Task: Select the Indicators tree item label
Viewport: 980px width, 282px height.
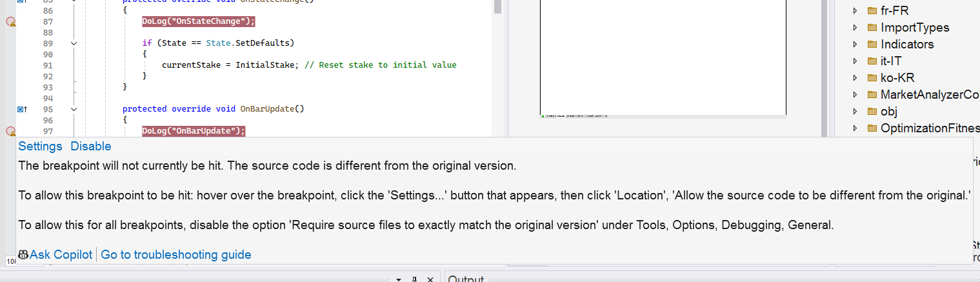Action: pos(907,45)
